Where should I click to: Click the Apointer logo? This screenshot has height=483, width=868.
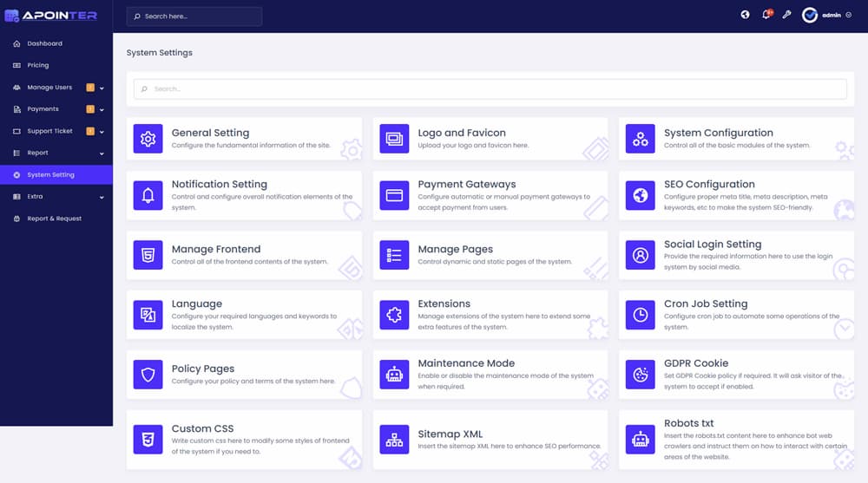pyautogui.click(x=51, y=16)
